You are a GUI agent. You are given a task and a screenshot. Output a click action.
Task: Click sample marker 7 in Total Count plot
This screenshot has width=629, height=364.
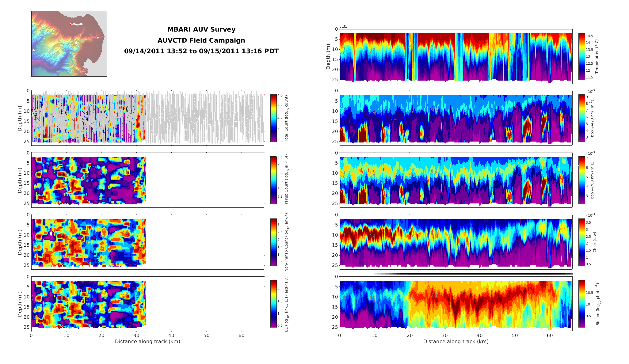(x=101, y=107)
